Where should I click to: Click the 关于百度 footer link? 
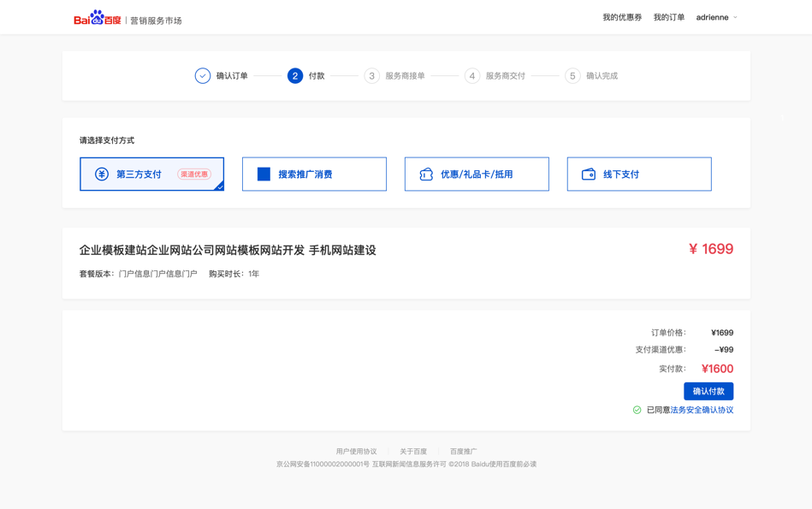click(413, 451)
